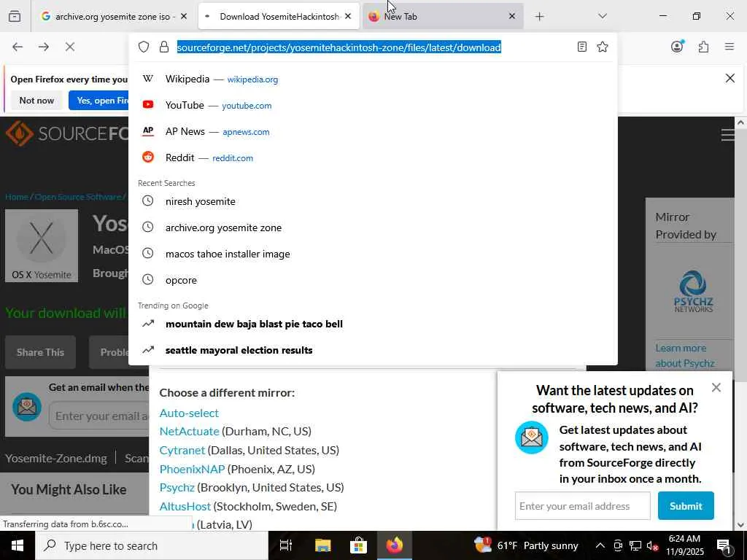Select the NetActuate mirror link
Screen dimensions: 747x560
189,431
